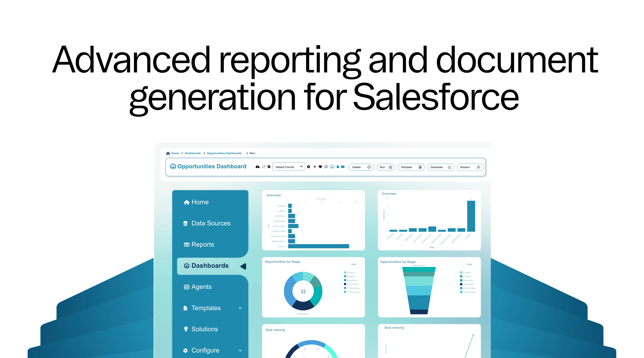This screenshot has height=358, width=644.
Task: Click the settings gear icon beside format dropdown
Action: [x=309, y=167]
